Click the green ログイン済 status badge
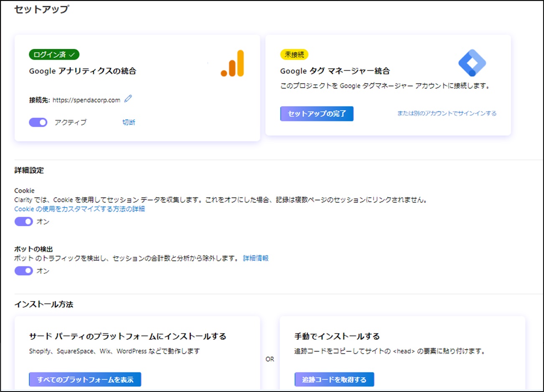The image size is (544, 392). 54,55
